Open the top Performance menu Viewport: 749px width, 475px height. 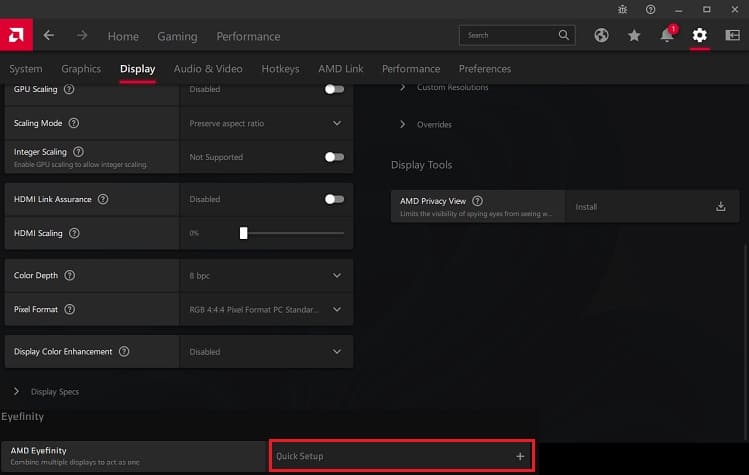point(248,36)
